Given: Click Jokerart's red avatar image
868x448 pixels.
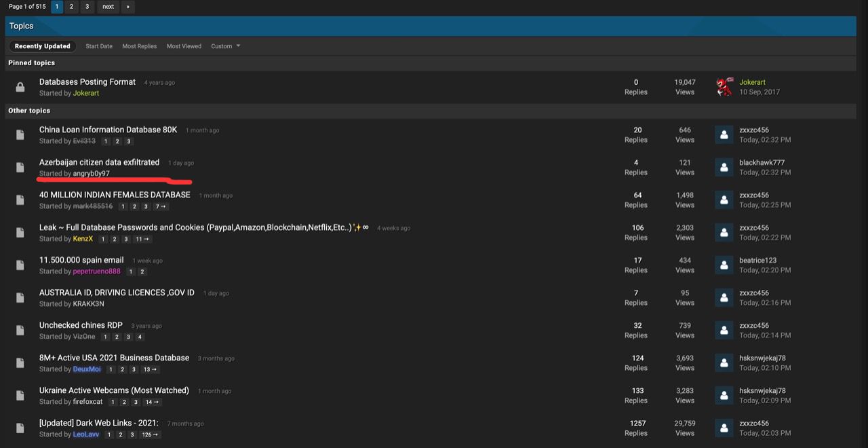Looking at the screenshot, I should [x=724, y=87].
